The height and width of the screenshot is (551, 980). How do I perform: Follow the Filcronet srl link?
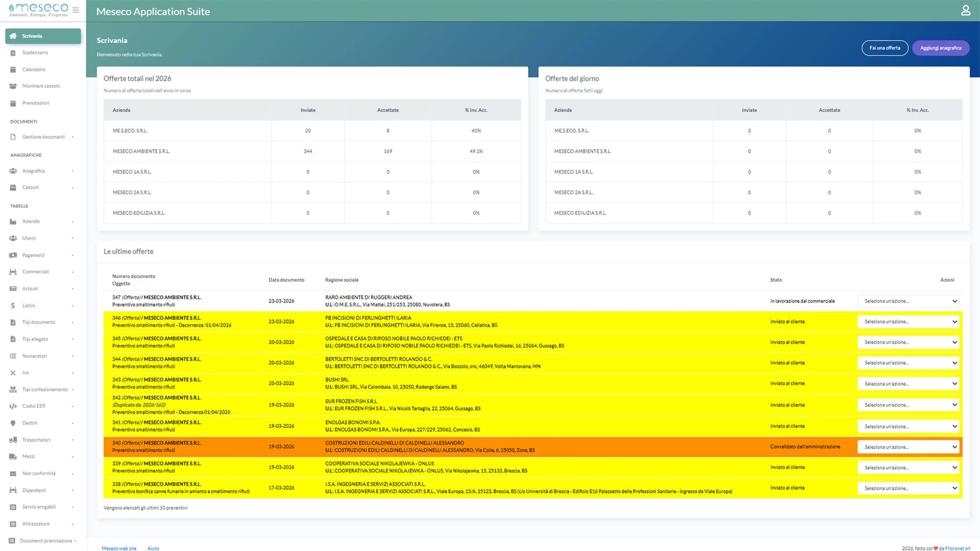[x=958, y=548]
